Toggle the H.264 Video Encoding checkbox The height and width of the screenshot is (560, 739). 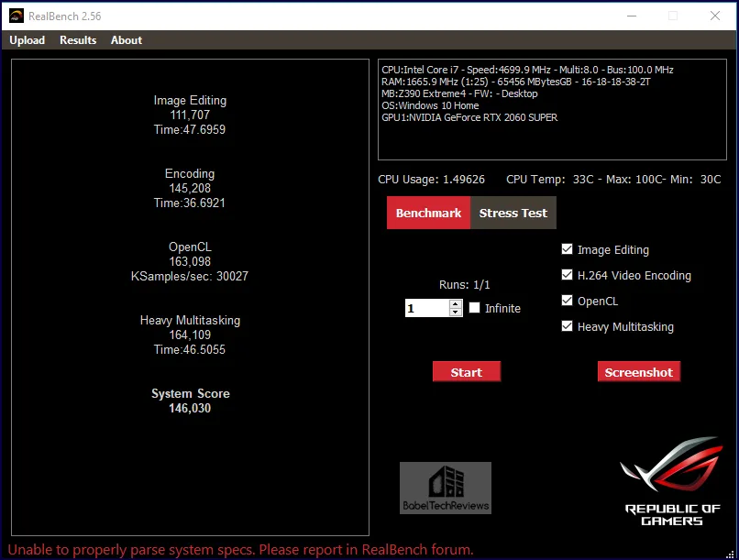coord(567,275)
